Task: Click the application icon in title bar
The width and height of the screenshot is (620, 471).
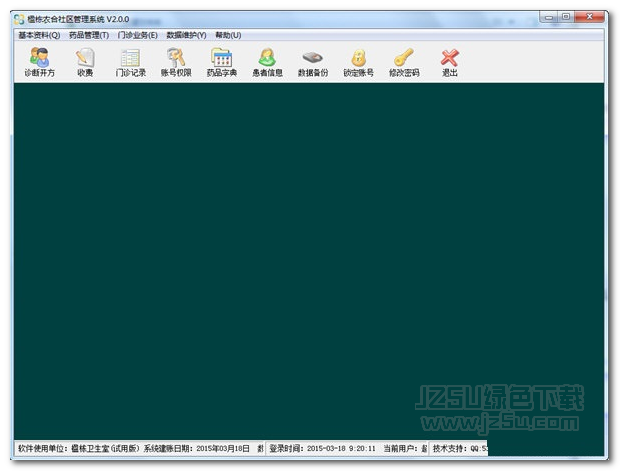Action: click(x=19, y=19)
